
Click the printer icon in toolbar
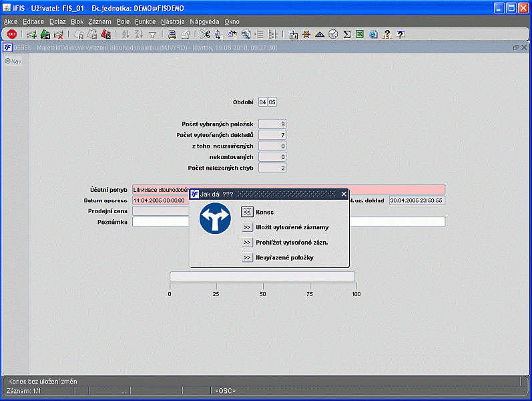(x=172, y=34)
